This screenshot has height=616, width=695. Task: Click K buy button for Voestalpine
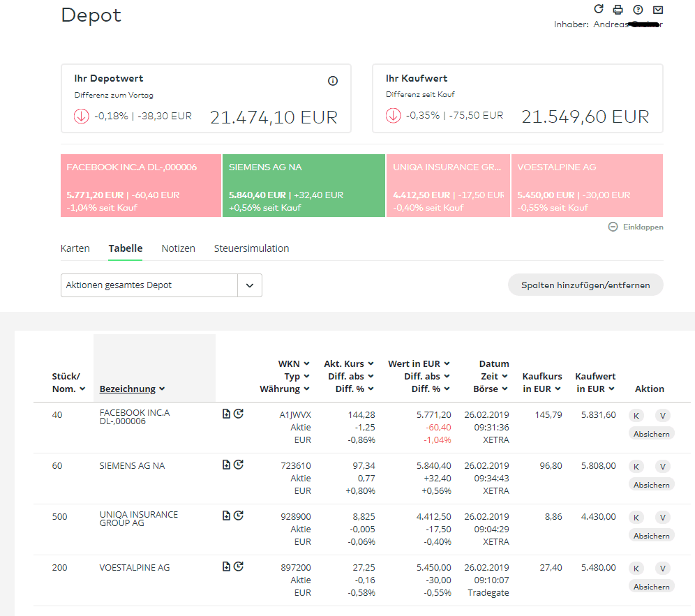[x=636, y=569]
